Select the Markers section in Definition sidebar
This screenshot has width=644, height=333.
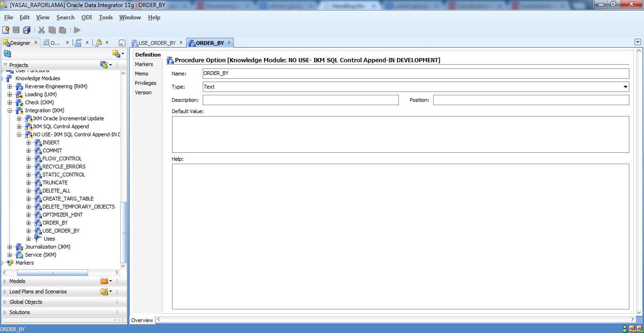(x=144, y=64)
